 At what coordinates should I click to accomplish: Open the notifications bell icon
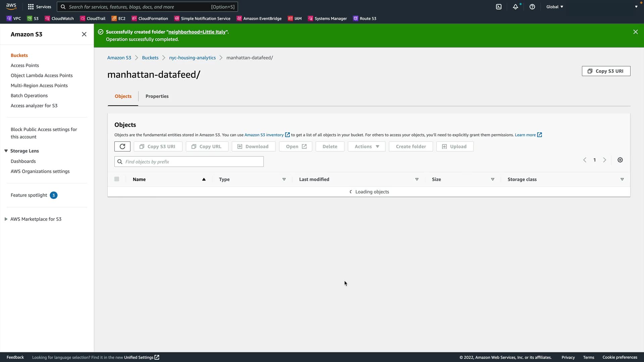pos(515,7)
